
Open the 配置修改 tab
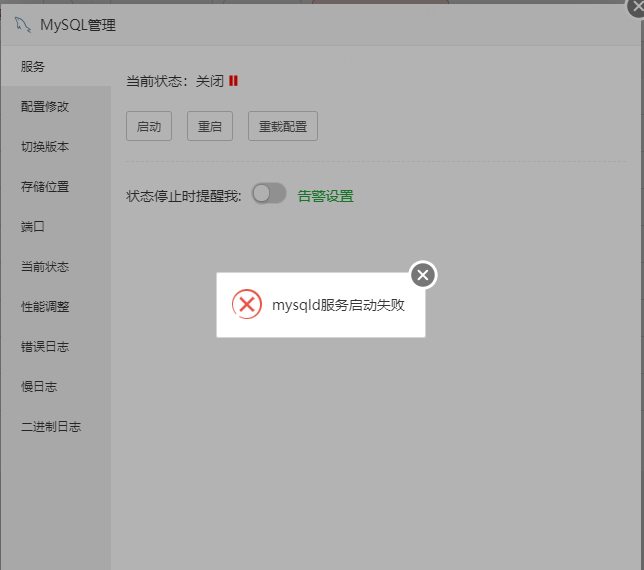(56, 106)
